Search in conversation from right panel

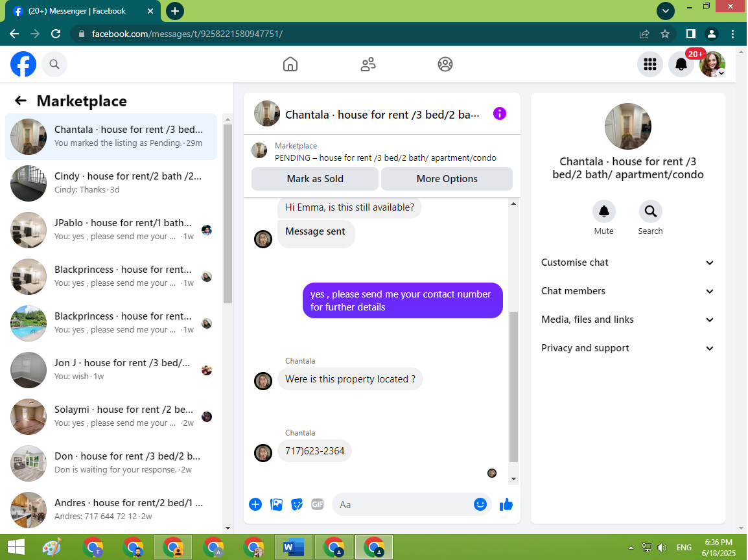(x=650, y=211)
